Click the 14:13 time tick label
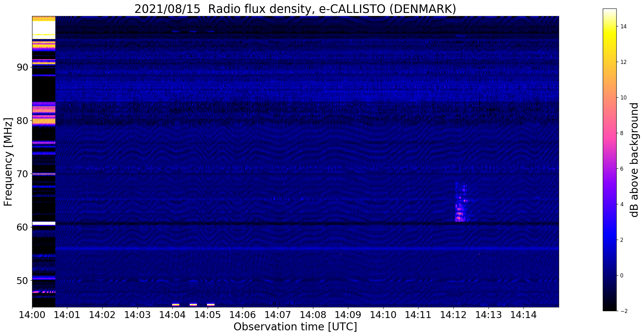 point(489,315)
